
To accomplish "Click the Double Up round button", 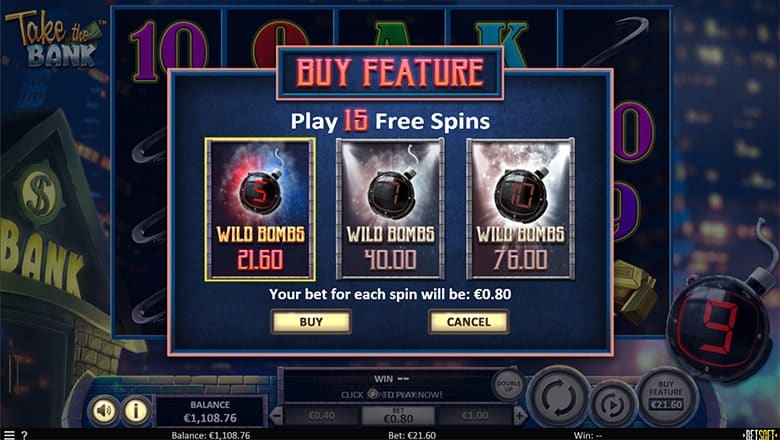I will pos(508,385).
